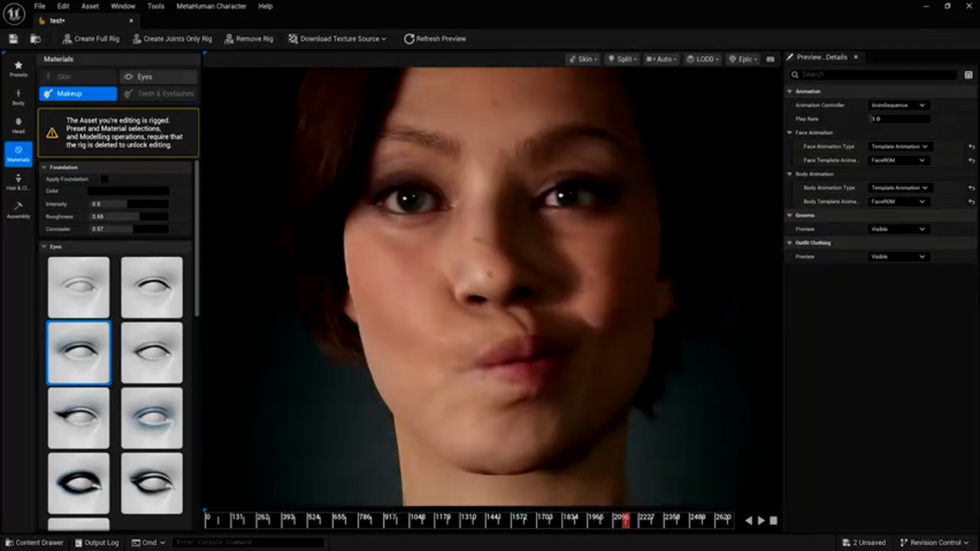Screen dimensions: 980x551
Task: Toggle Outfit Clothing Preview visibility
Action: pyautogui.click(x=899, y=256)
